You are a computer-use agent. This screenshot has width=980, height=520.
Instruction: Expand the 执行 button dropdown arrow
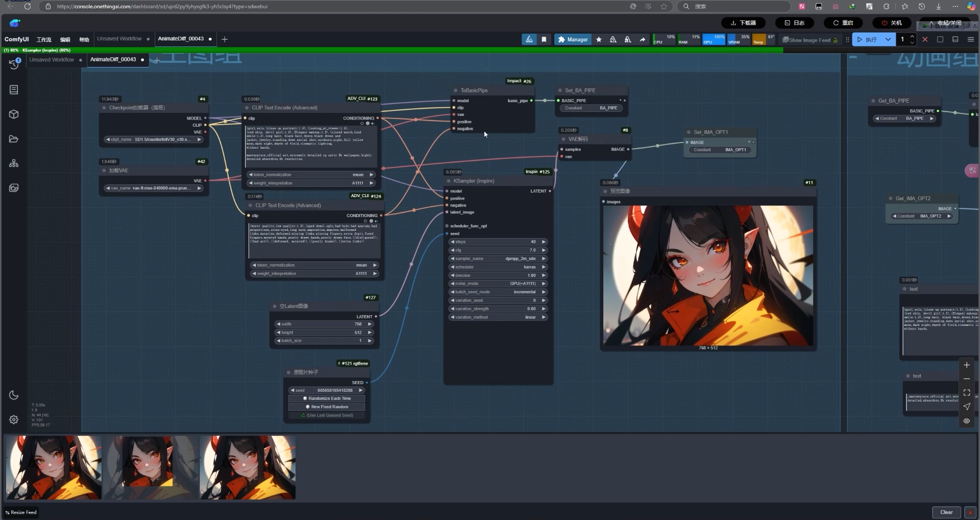[888, 39]
